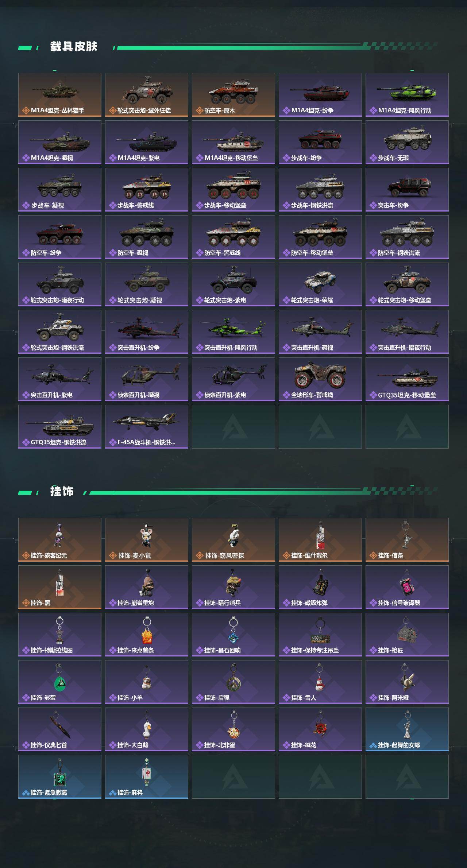
Task: Select the 侦察直升机-紫电 helicopter skin
Action: pyautogui.click(x=233, y=379)
